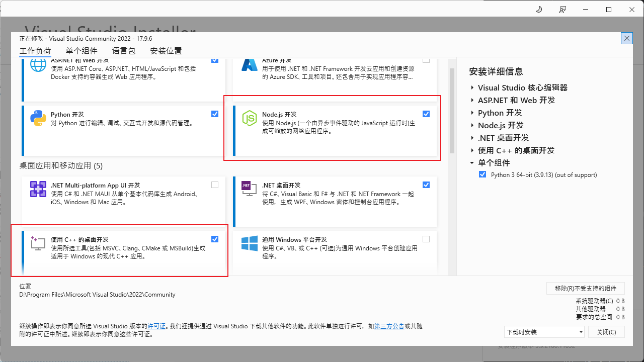
Task: Click the ASP.NET globe workload icon
Action: pyautogui.click(x=38, y=65)
